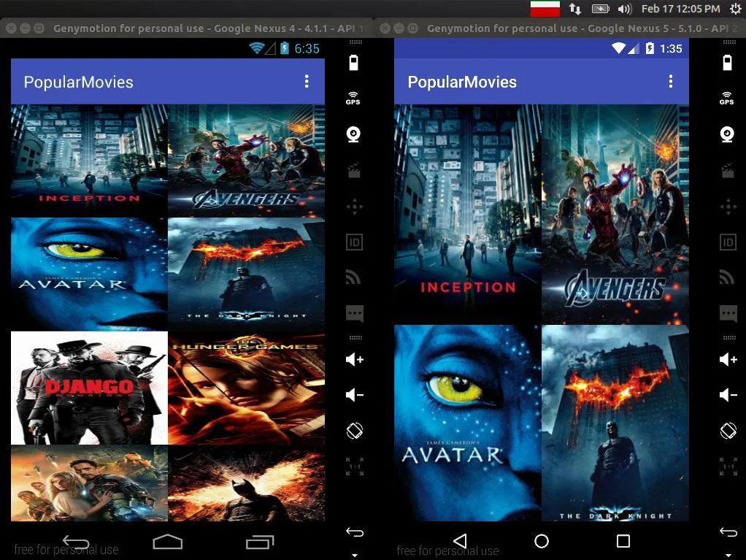
Task: Expand more options arrow under Nexus 4 sidebar
Action: pos(355,555)
